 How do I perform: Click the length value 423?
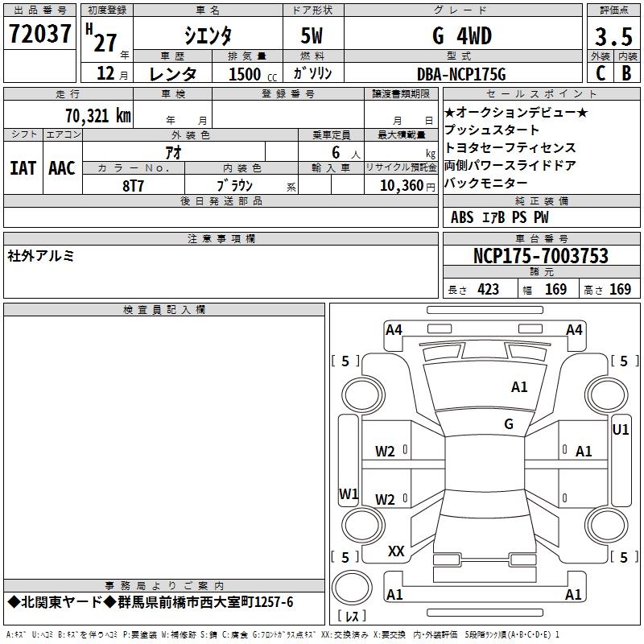tap(489, 290)
